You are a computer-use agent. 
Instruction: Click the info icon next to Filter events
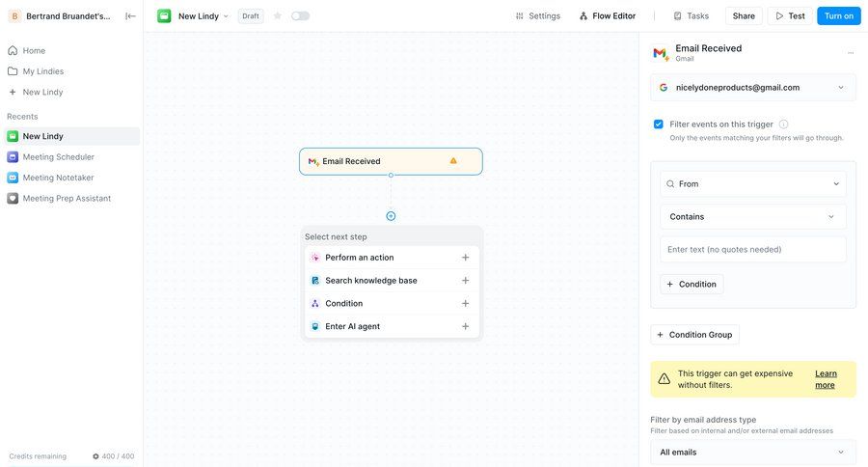783,124
